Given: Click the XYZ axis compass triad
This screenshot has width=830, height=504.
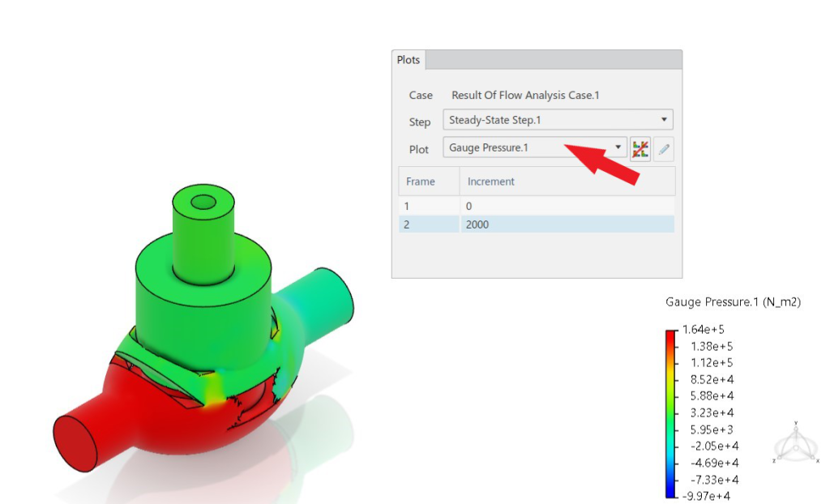Looking at the screenshot, I should pyautogui.click(x=796, y=444).
